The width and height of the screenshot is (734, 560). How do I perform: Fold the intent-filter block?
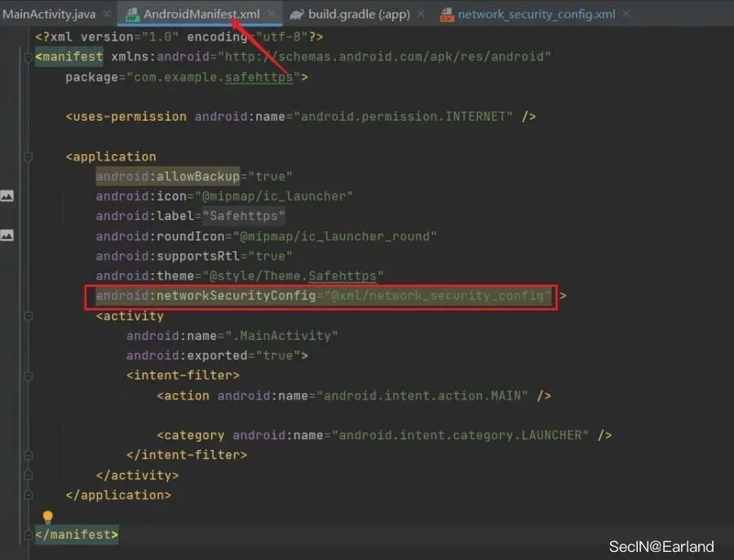[x=28, y=376]
